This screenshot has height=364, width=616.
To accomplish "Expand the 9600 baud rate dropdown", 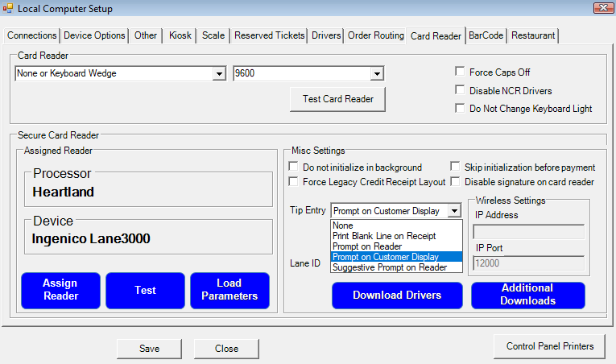I will coord(377,73).
